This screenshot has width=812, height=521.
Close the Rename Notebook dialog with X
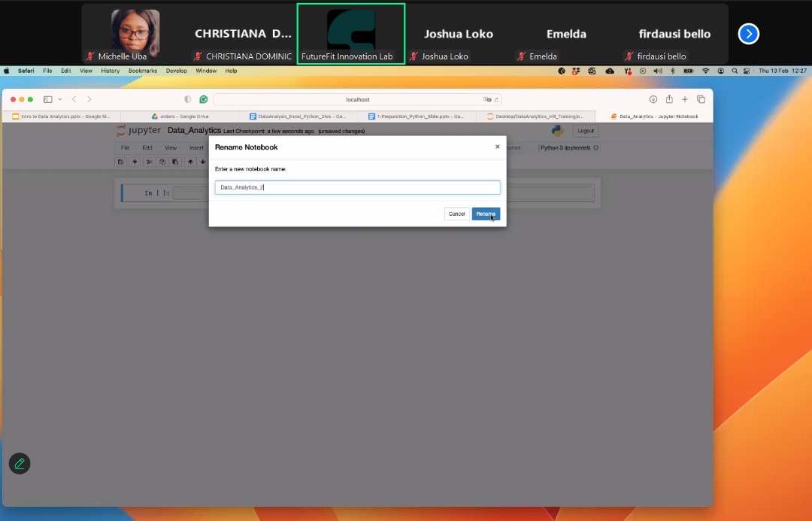(497, 147)
